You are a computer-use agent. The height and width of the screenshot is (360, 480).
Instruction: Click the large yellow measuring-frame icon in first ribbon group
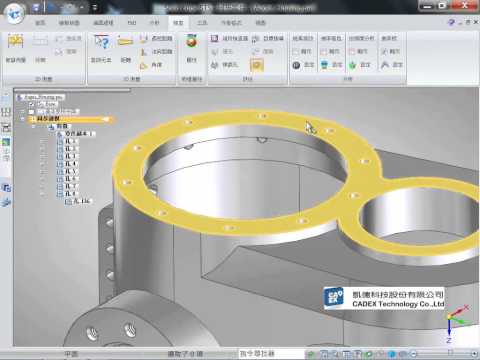tap(15, 41)
